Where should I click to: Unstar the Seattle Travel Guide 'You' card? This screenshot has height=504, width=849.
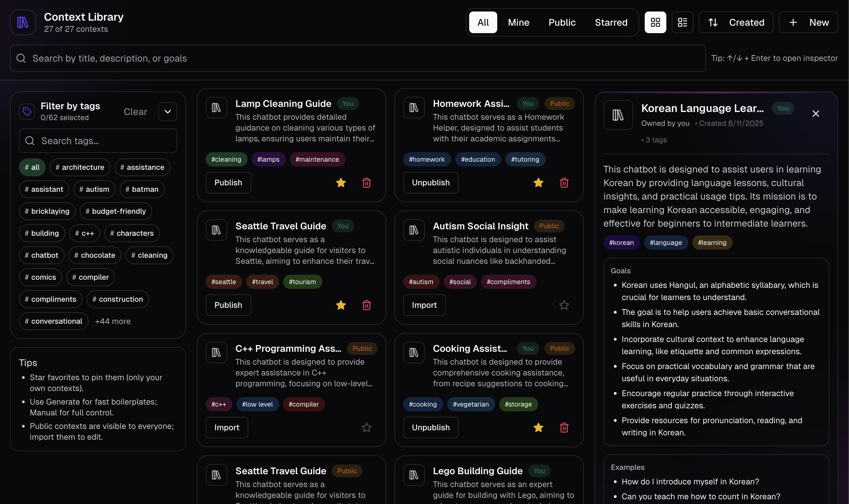(x=341, y=305)
